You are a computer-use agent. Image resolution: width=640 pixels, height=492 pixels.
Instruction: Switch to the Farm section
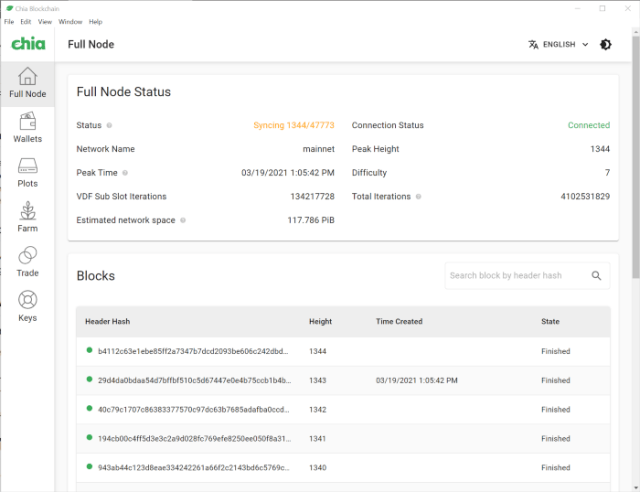[27, 217]
